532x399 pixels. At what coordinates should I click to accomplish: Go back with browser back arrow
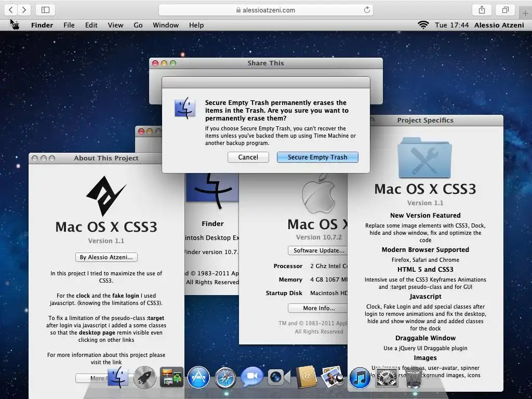tap(11, 10)
